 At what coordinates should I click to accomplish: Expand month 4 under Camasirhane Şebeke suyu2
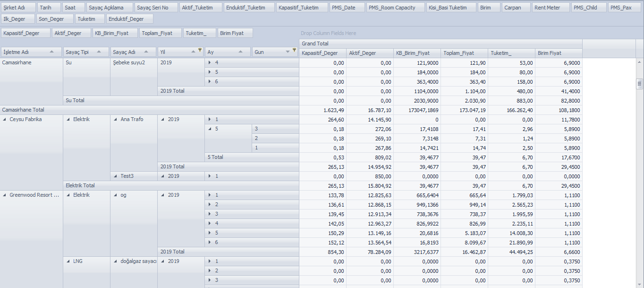(210, 62)
